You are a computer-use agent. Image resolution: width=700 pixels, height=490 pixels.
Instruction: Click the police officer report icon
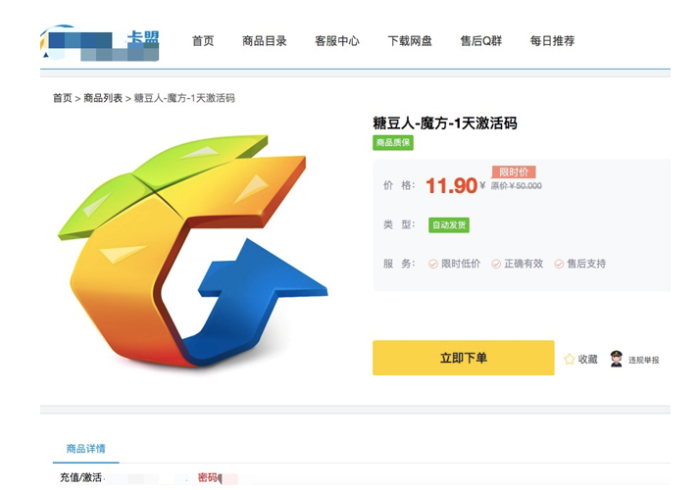[616, 359]
